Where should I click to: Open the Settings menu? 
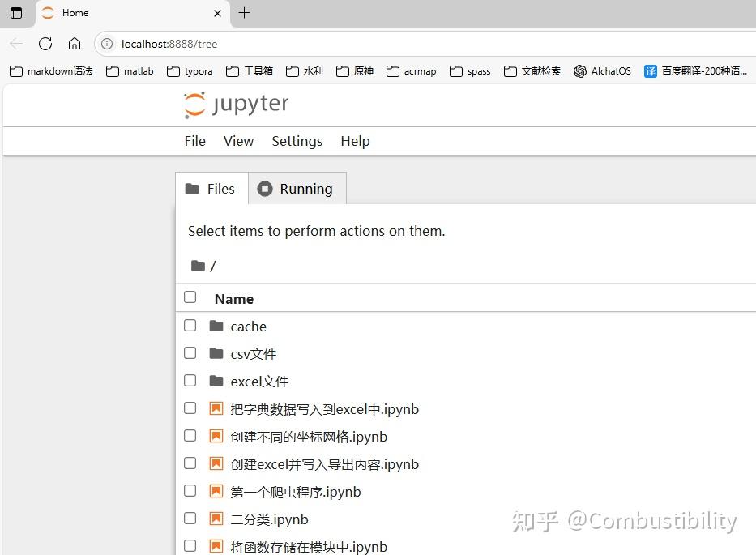point(297,141)
